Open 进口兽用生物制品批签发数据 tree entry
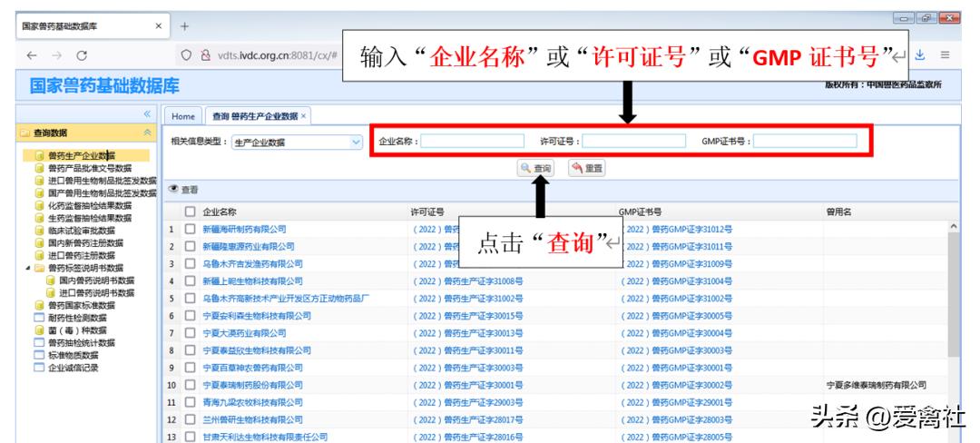Image resolution: width=980 pixels, height=443 pixels. pyautogui.click(x=103, y=181)
